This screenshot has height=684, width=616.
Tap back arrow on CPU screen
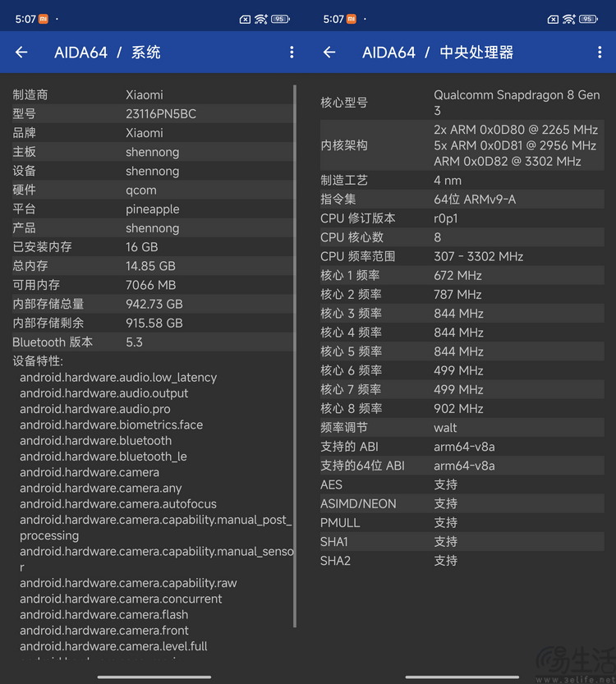click(329, 53)
